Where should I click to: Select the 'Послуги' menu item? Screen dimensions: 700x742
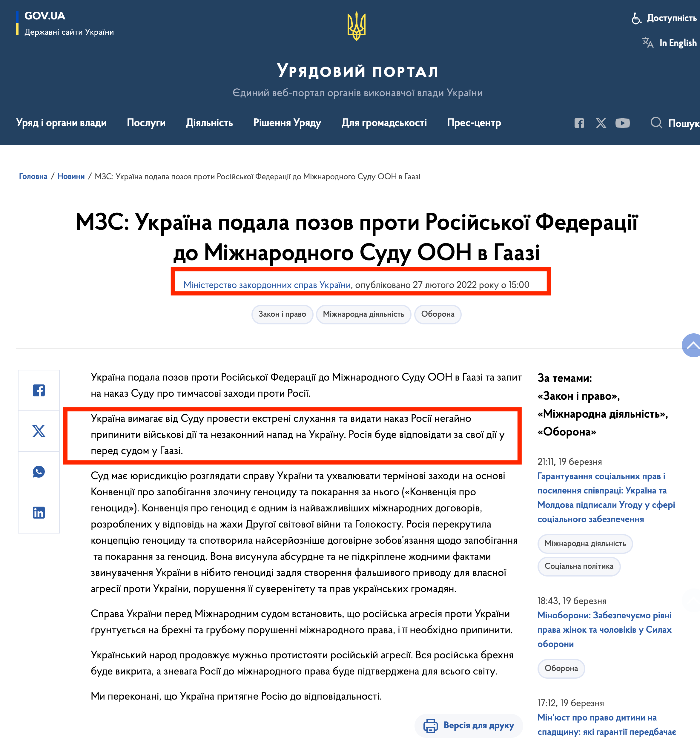146,123
